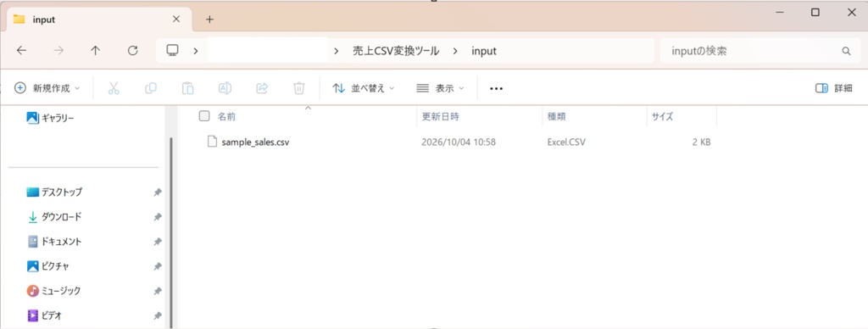The image size is (868, 329).
Task: Click the sample_sales.csv file icon
Action: (x=212, y=142)
